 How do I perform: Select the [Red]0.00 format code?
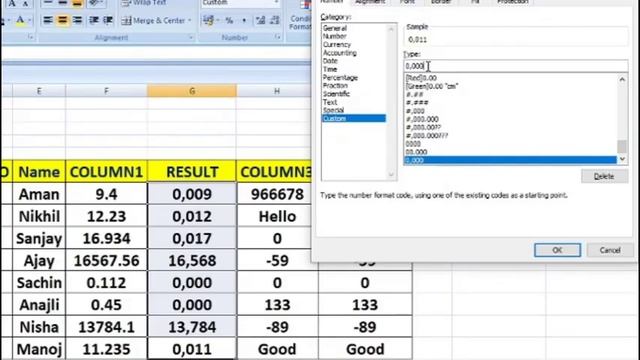421,78
